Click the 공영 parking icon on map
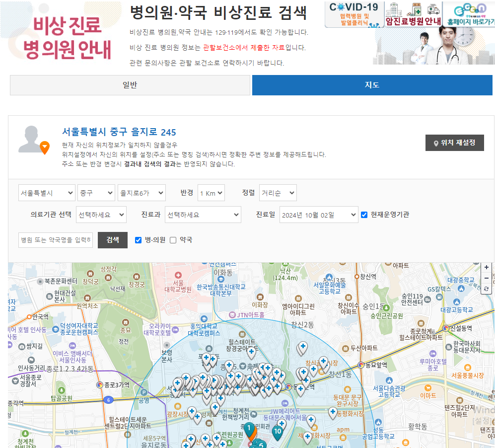The height and width of the screenshot is (448, 495). tap(144, 392)
